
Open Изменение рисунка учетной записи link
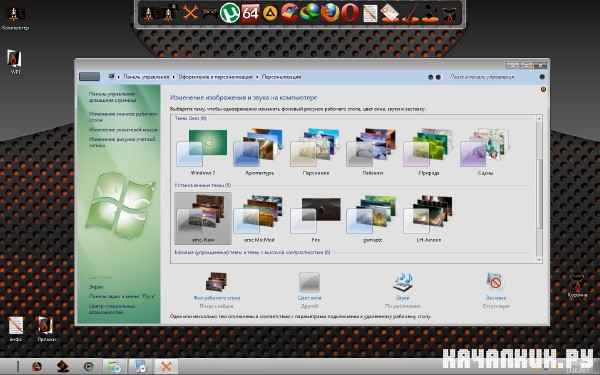[122, 142]
